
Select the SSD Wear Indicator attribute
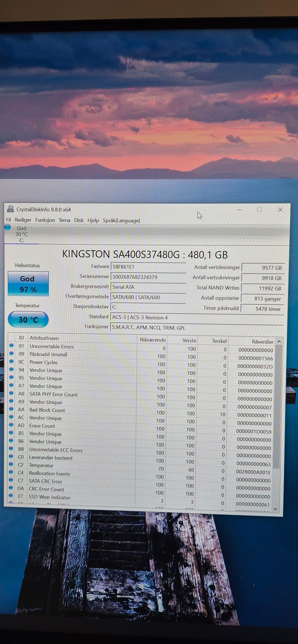(50, 497)
